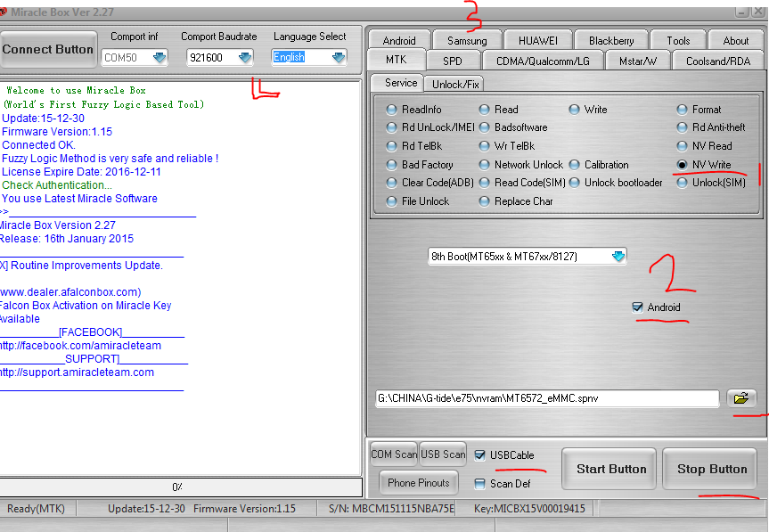Select the Service sub-tab
769x532 pixels.
tap(397, 83)
